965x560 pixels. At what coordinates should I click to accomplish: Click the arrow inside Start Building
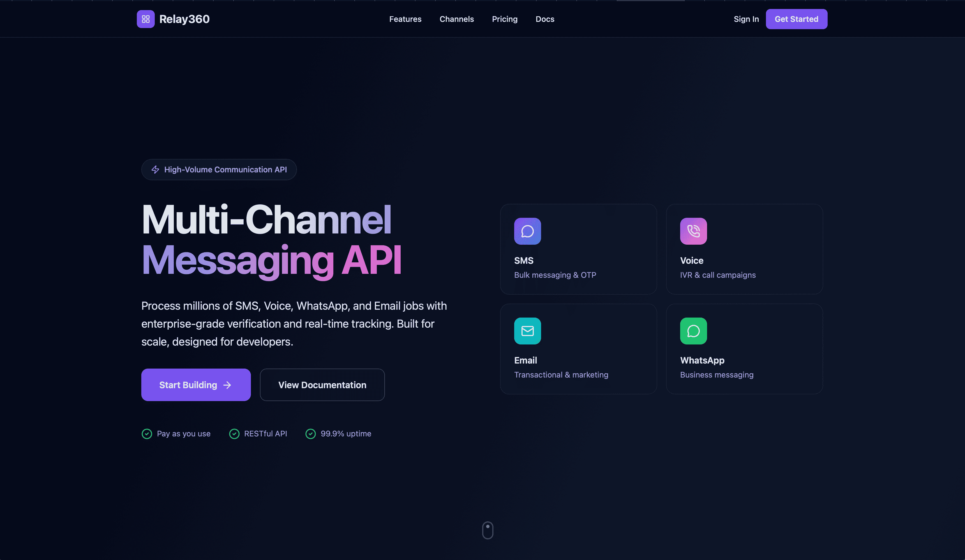[227, 385]
